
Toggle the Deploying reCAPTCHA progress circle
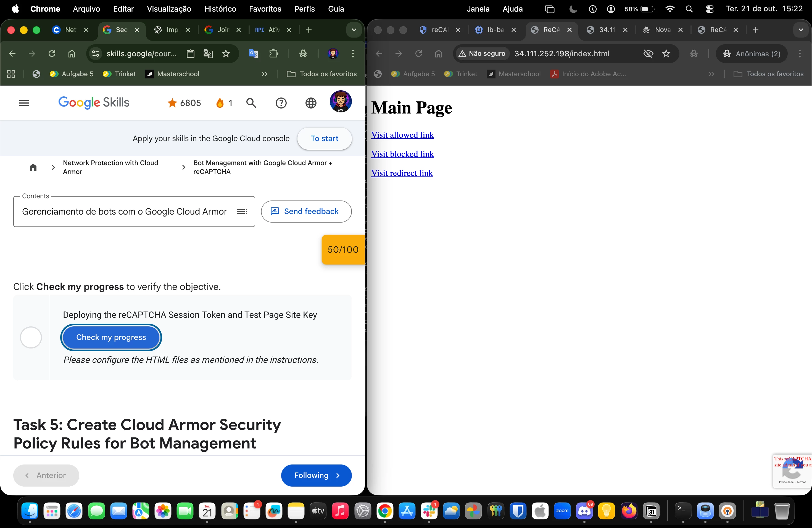[x=31, y=337]
